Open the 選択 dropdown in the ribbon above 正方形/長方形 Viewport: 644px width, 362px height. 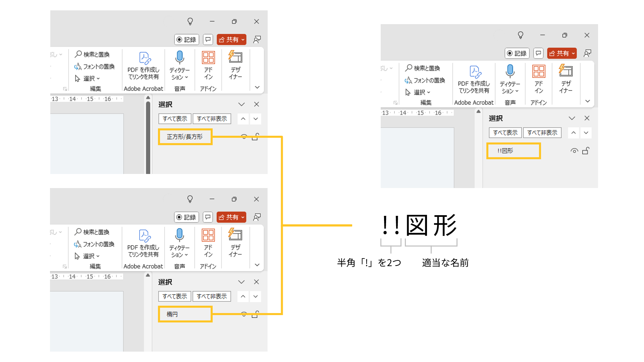pyautogui.click(x=88, y=78)
